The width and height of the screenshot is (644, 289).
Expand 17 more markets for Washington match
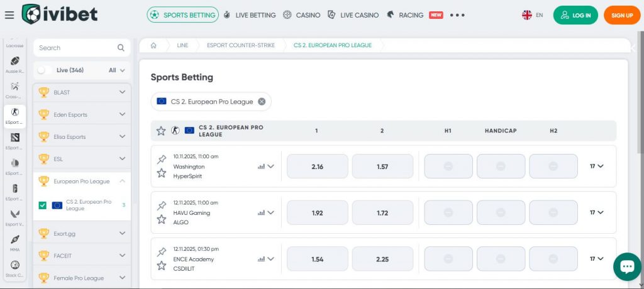click(x=596, y=166)
